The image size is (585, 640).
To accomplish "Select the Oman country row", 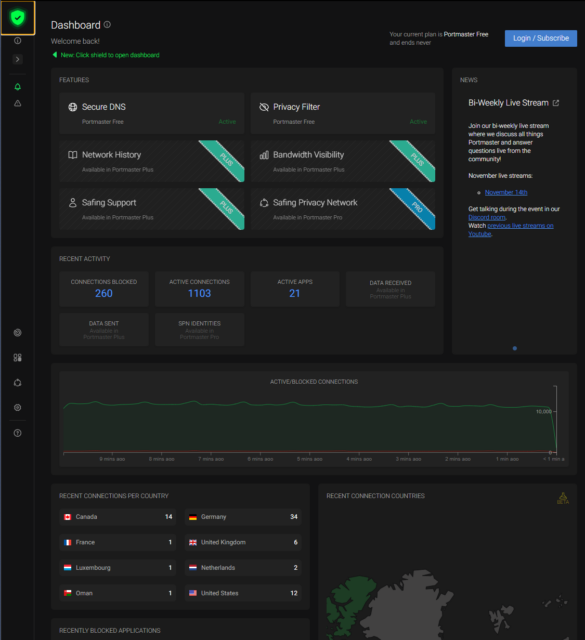I will 118,593.
